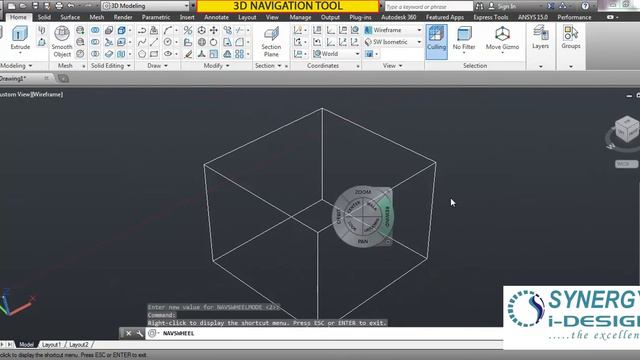The height and width of the screenshot is (360, 640).
Task: Click the Sign In button
Action: tap(503, 6)
